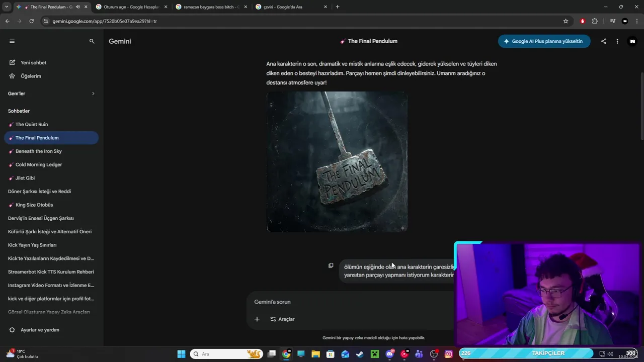
Task: Click the Gemini account avatar icon
Action: (632, 41)
